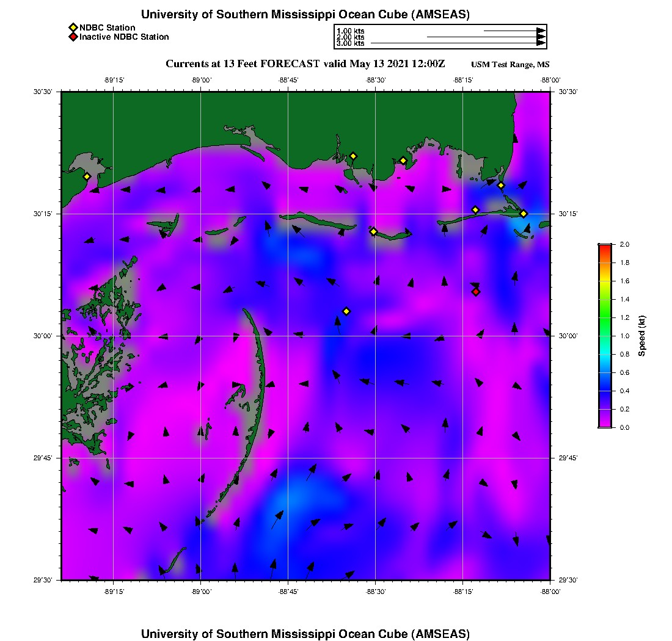Click the yellow NDBC Station legend diamond

[x=73, y=27]
